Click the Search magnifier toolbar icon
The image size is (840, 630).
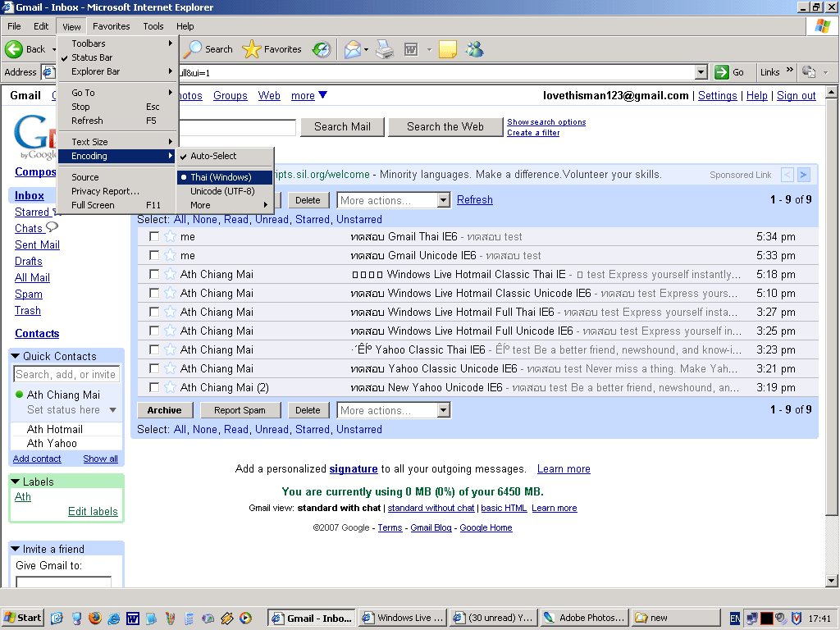point(192,49)
